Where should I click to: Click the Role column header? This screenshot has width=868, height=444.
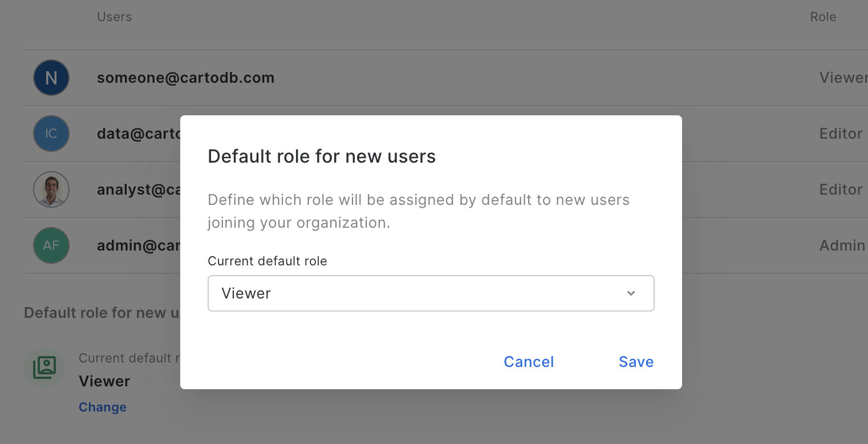click(x=823, y=17)
